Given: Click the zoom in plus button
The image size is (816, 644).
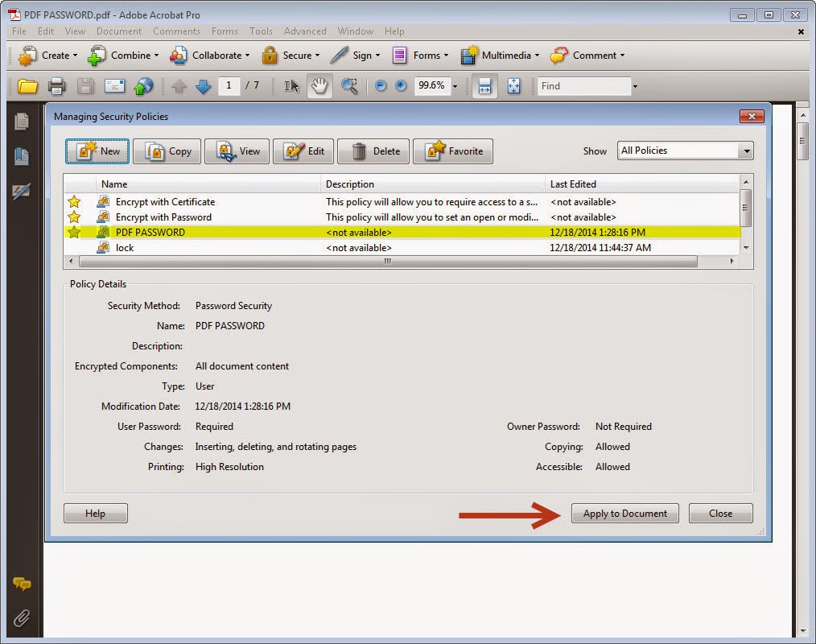Looking at the screenshot, I should (x=400, y=85).
